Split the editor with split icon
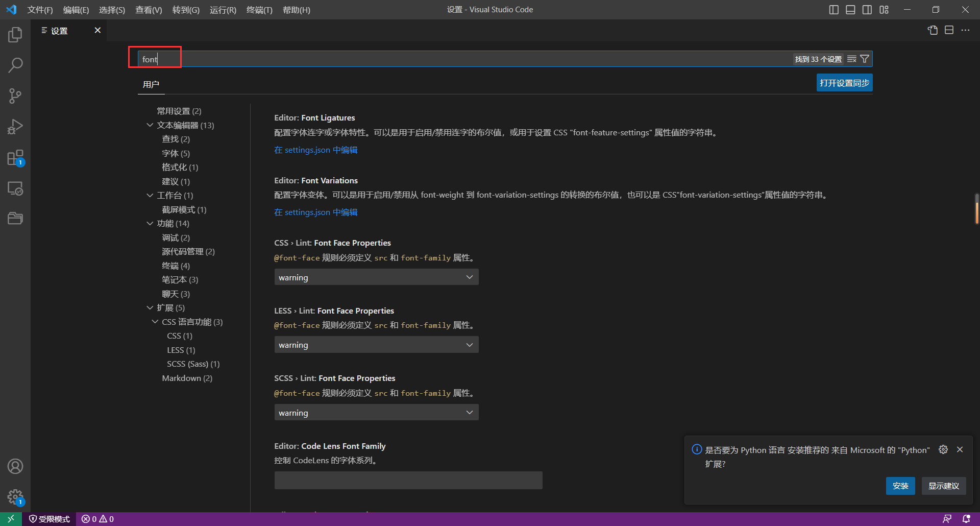 [x=949, y=30]
